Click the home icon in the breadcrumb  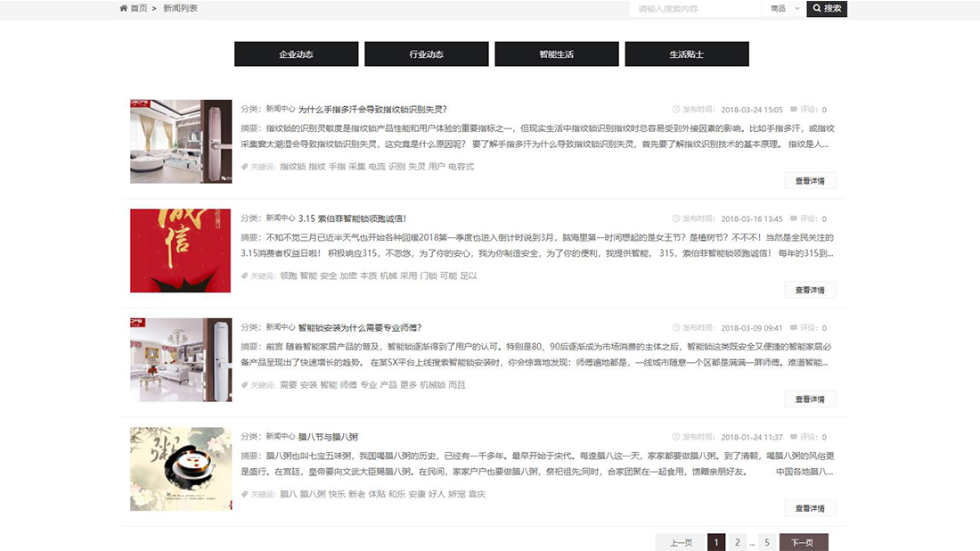tap(123, 9)
